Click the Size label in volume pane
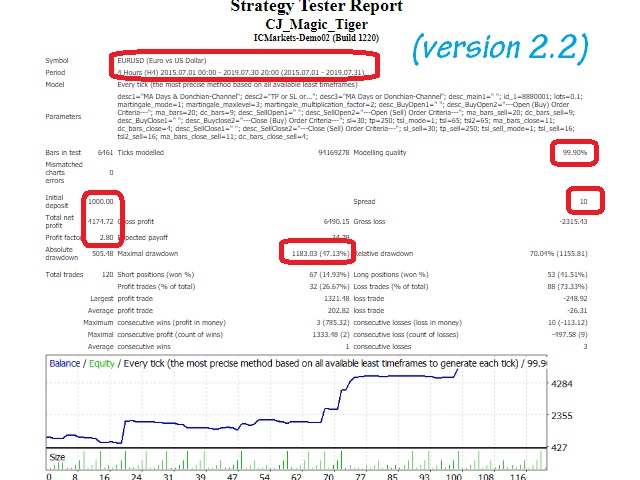Viewport: 640px width, 480px height. click(x=57, y=457)
